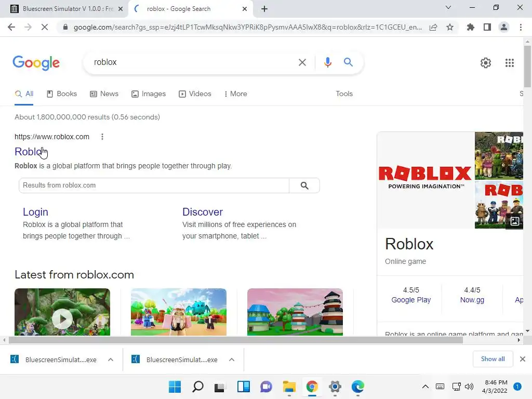This screenshot has width=532, height=399.
Task: Go back to the previous page
Action: tap(11, 27)
